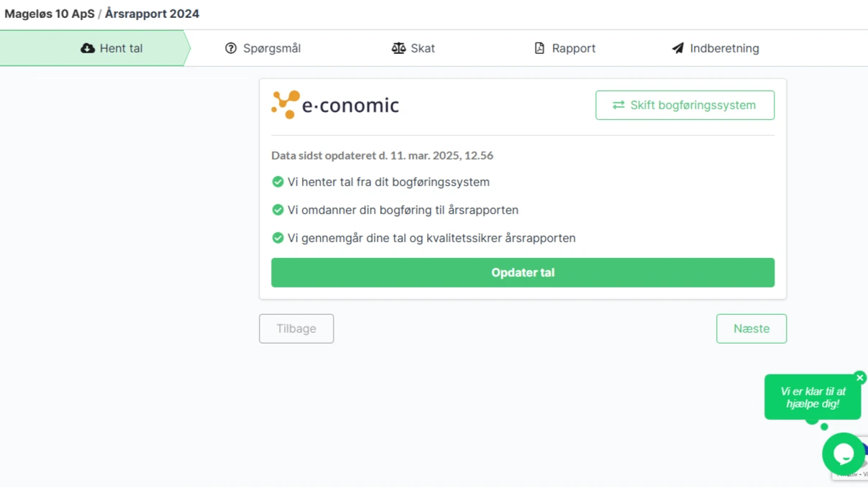
Task: Click the Skift bogføringssystem button
Action: tap(685, 105)
